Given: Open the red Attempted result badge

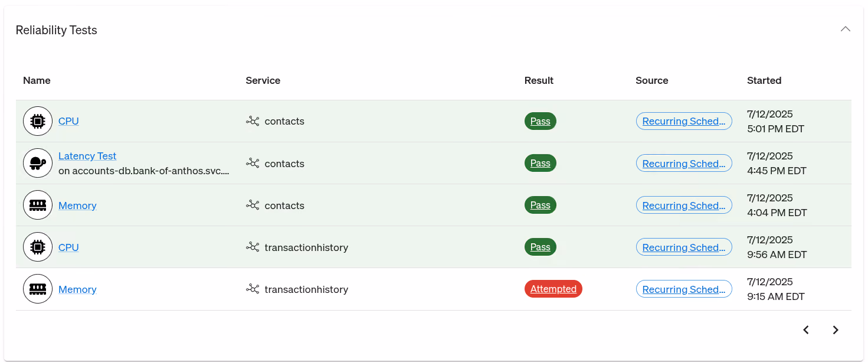Looking at the screenshot, I should point(553,289).
